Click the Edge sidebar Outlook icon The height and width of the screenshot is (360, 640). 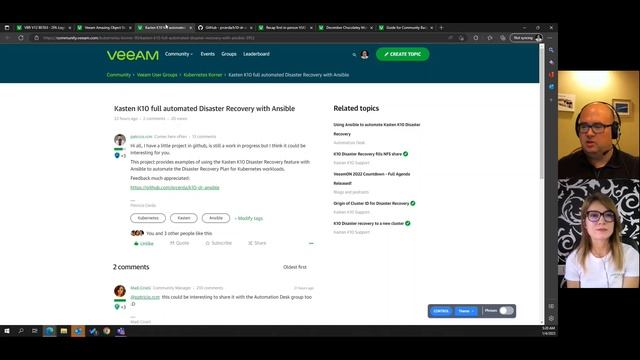(x=551, y=87)
